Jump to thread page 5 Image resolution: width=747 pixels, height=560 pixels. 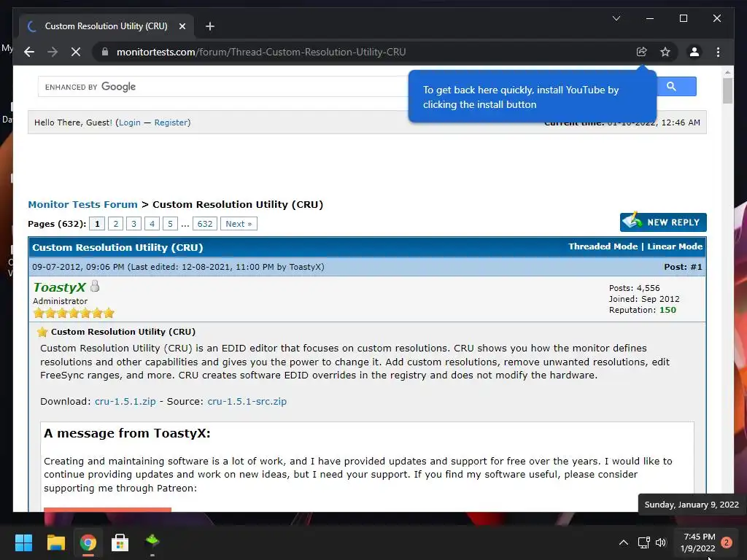[170, 224]
